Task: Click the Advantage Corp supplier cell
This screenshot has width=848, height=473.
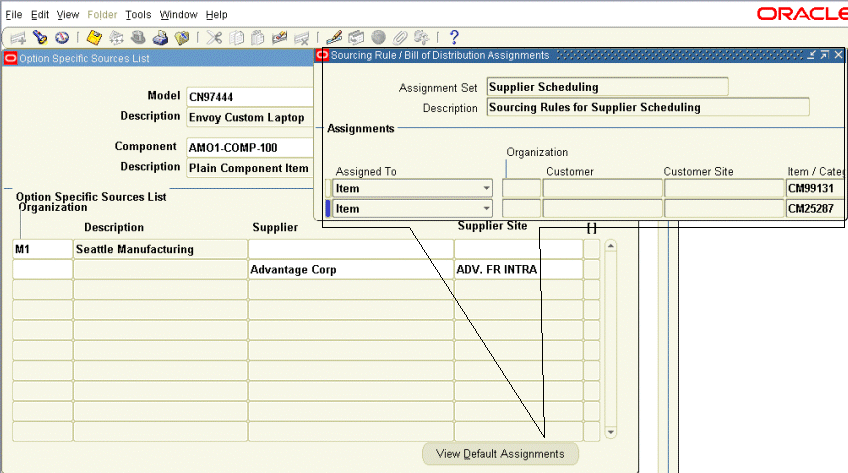Action: (351, 269)
